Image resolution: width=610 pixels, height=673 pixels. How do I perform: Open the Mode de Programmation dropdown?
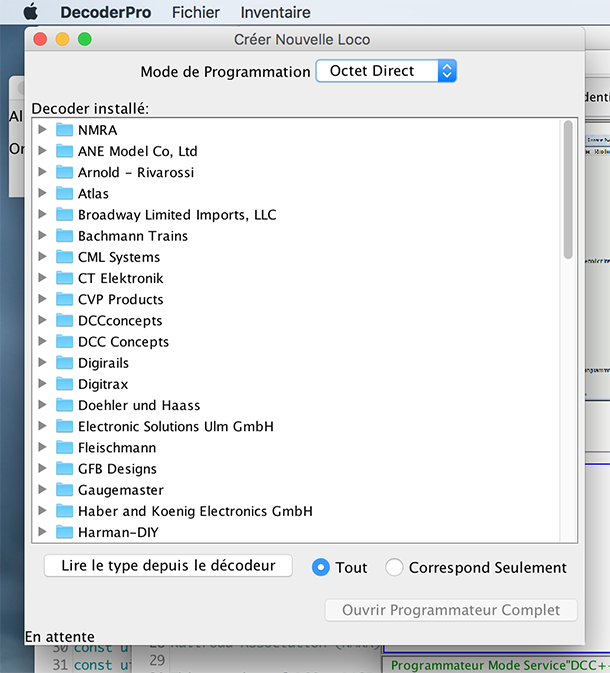pos(386,71)
